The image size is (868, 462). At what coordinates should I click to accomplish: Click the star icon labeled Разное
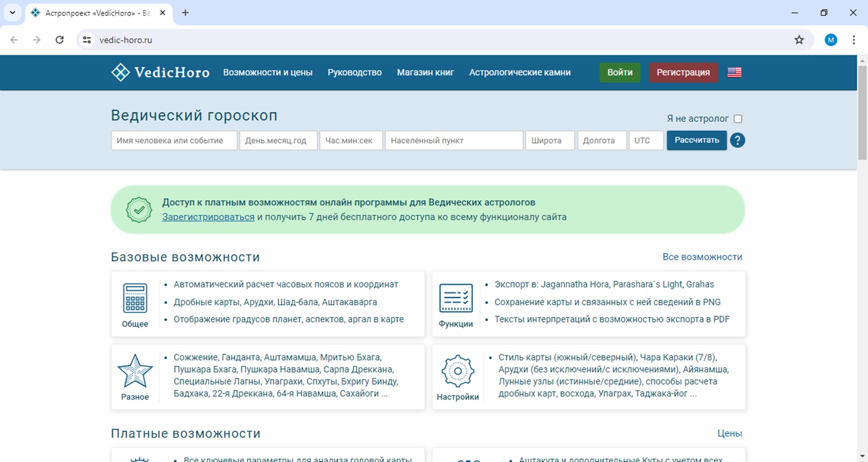135,371
